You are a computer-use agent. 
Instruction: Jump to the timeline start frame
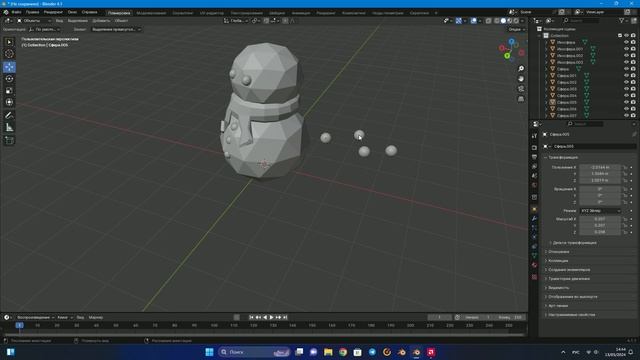pyautogui.click(x=251, y=317)
